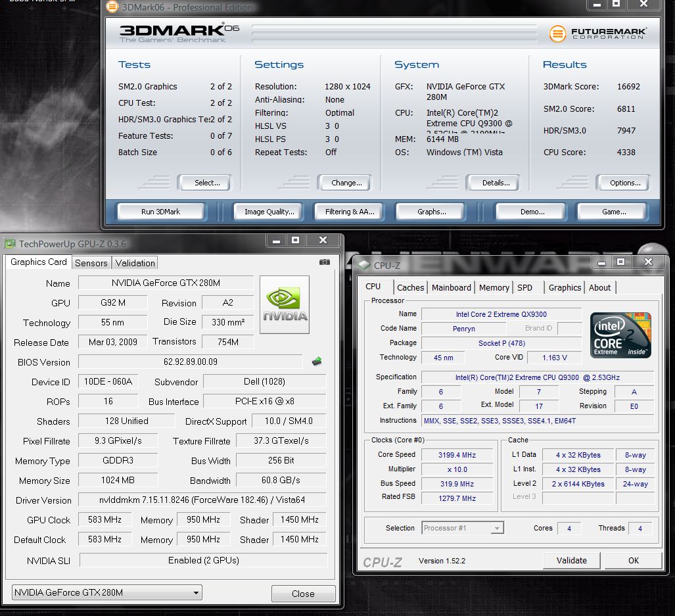Launch the Demo in 3DMark06
Image resolution: width=675 pixels, height=616 pixels.
click(x=532, y=212)
